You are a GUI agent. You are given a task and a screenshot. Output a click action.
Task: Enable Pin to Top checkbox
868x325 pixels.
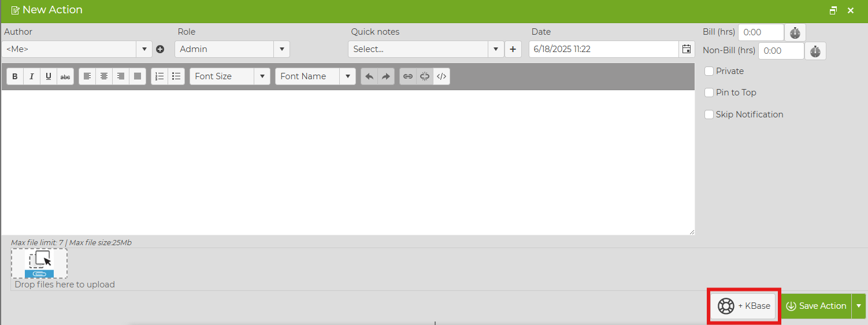(709, 93)
